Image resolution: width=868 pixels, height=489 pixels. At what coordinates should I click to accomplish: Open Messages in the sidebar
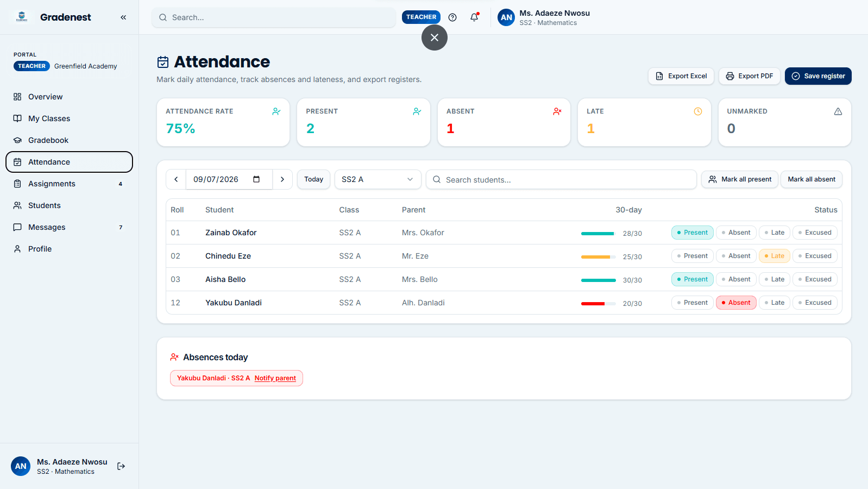pyautogui.click(x=69, y=227)
